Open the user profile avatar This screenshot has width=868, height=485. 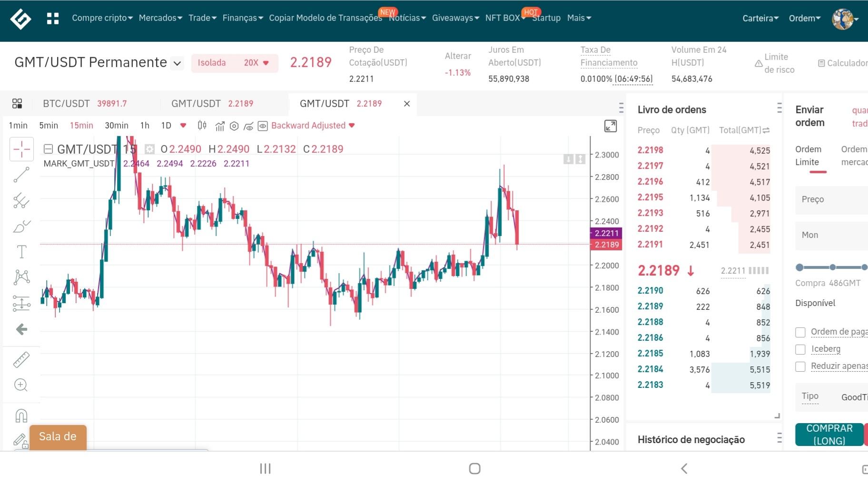(842, 19)
